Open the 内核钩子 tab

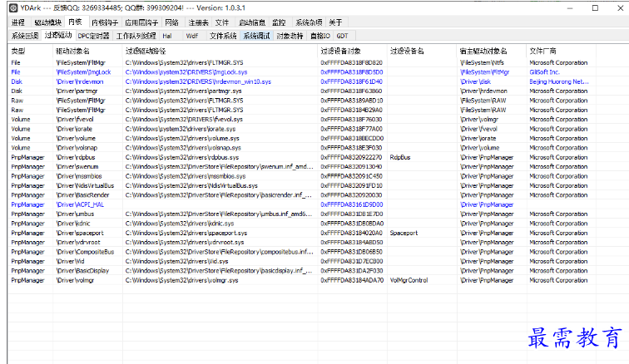point(105,22)
